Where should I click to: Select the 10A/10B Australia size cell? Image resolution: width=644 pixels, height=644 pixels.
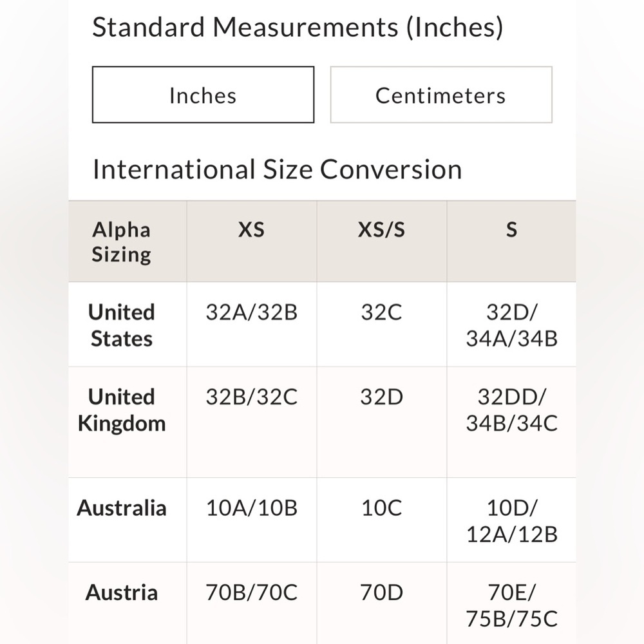(x=251, y=520)
